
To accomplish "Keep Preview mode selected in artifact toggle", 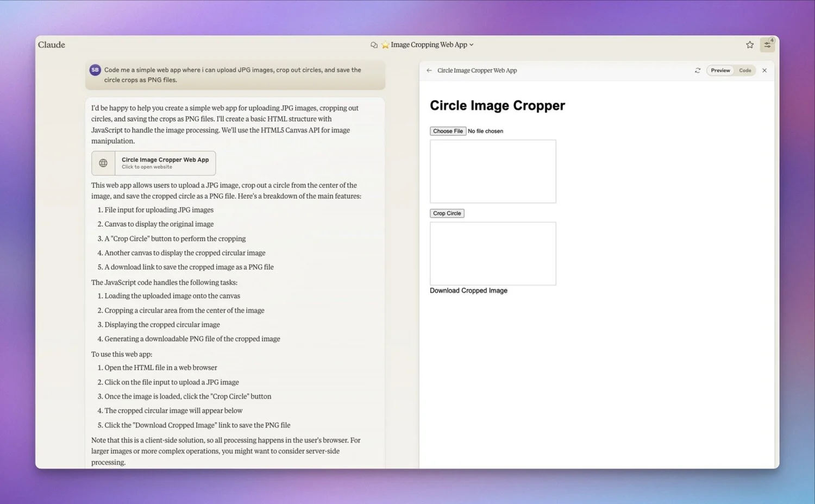I will coord(720,70).
